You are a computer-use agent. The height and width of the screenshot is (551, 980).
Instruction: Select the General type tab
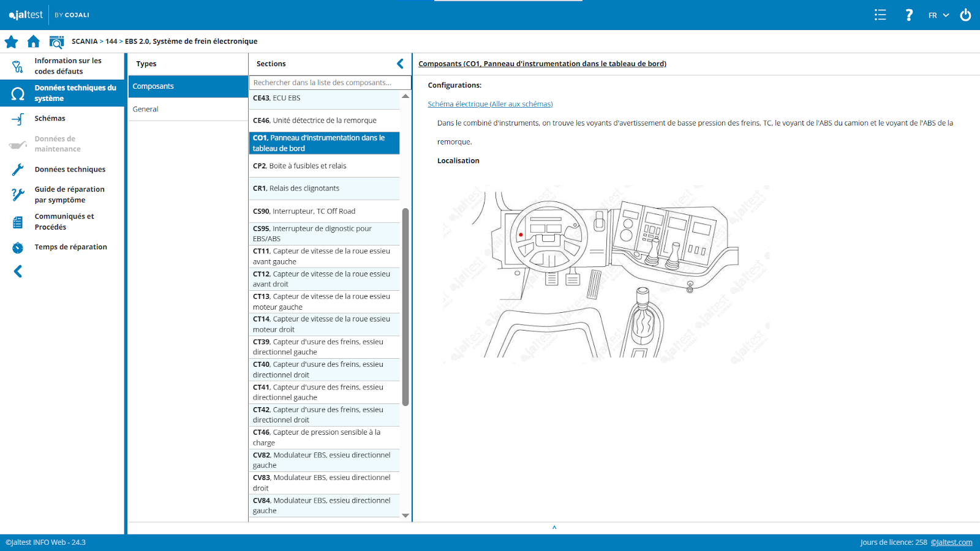click(146, 109)
